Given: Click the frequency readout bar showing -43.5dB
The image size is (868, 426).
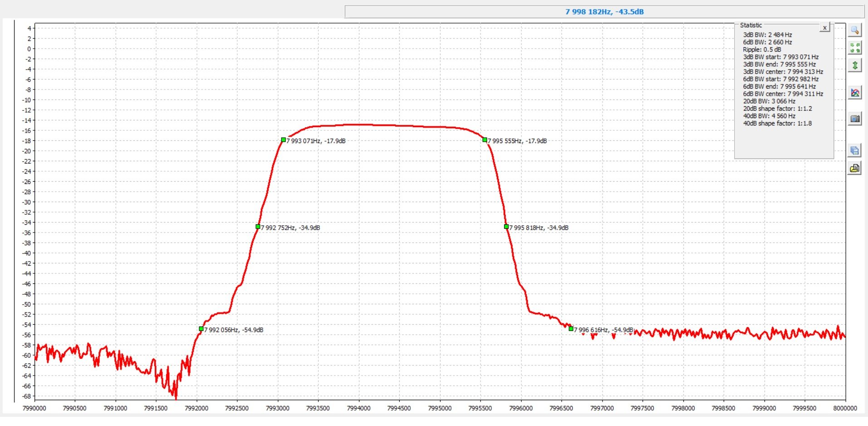Looking at the screenshot, I should tap(604, 12).
